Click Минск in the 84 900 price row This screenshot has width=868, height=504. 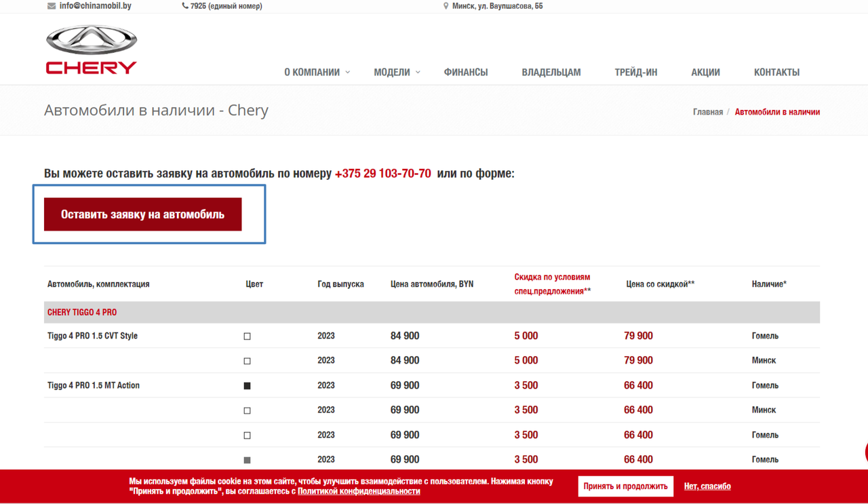[x=764, y=360]
